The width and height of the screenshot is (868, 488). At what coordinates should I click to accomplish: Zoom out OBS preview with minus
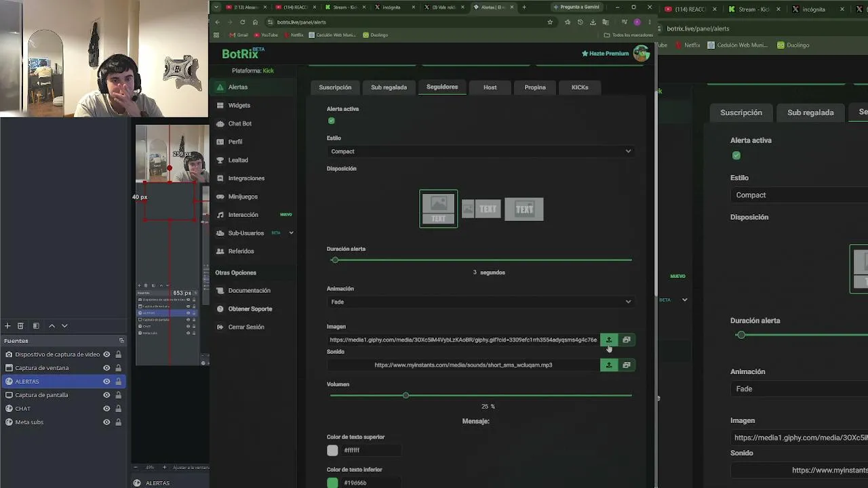pos(136,467)
